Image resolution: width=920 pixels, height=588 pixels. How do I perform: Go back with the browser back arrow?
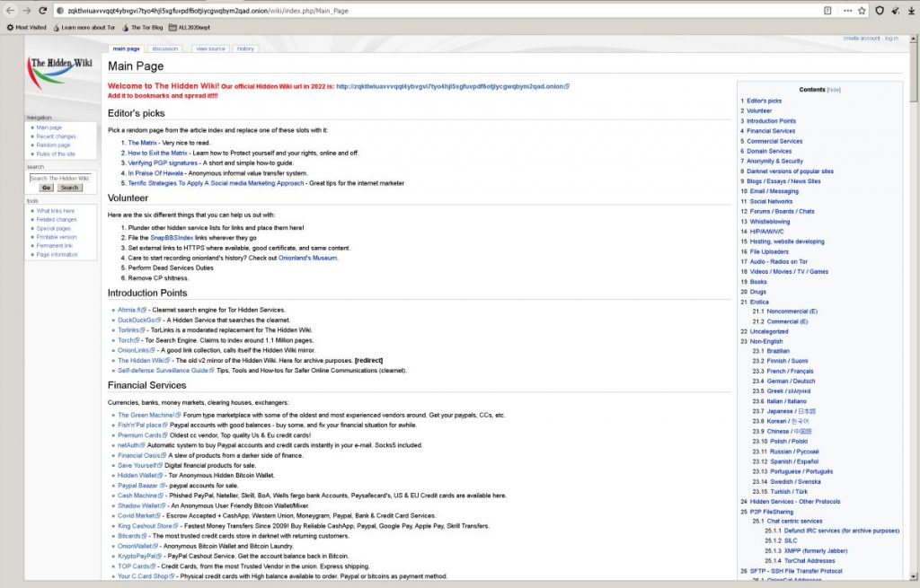[x=11, y=11]
